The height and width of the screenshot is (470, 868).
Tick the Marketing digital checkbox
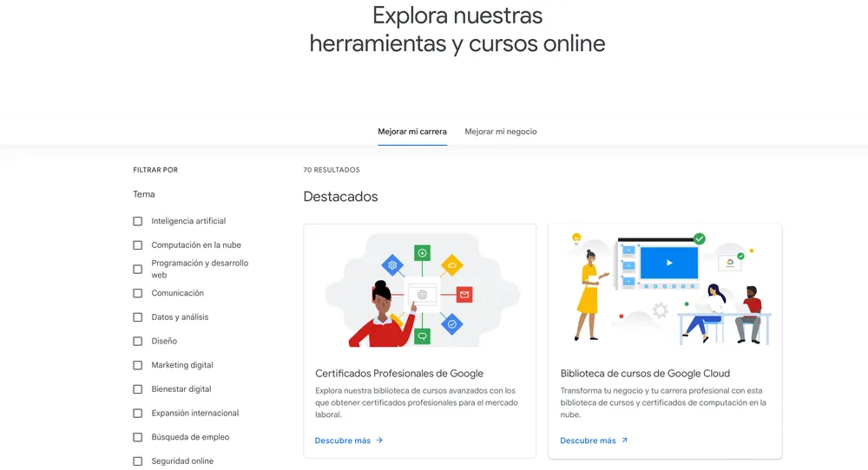coord(137,365)
